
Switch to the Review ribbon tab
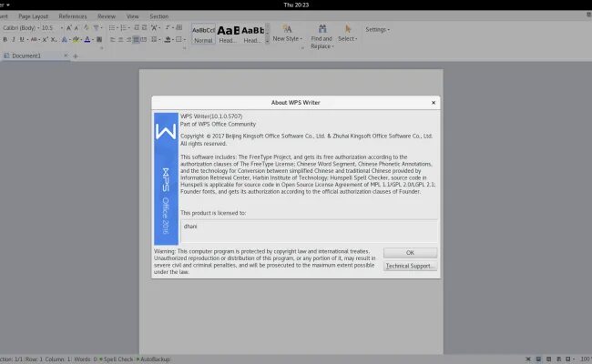(107, 16)
